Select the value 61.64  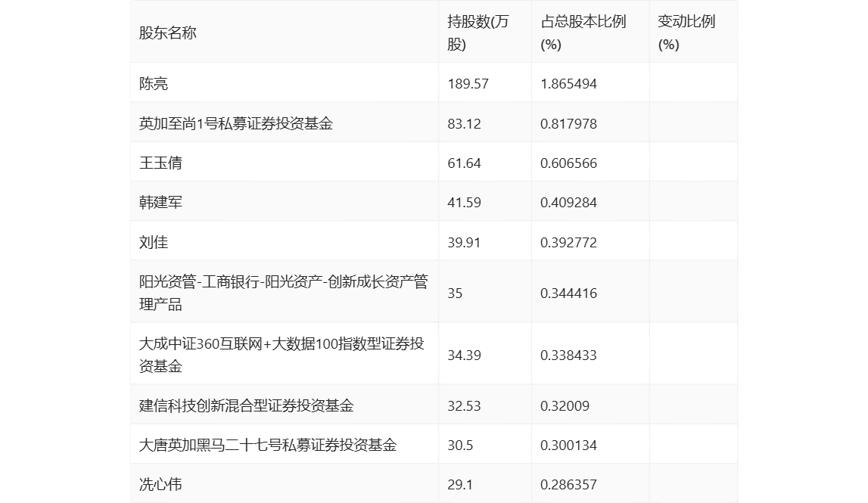(464, 163)
